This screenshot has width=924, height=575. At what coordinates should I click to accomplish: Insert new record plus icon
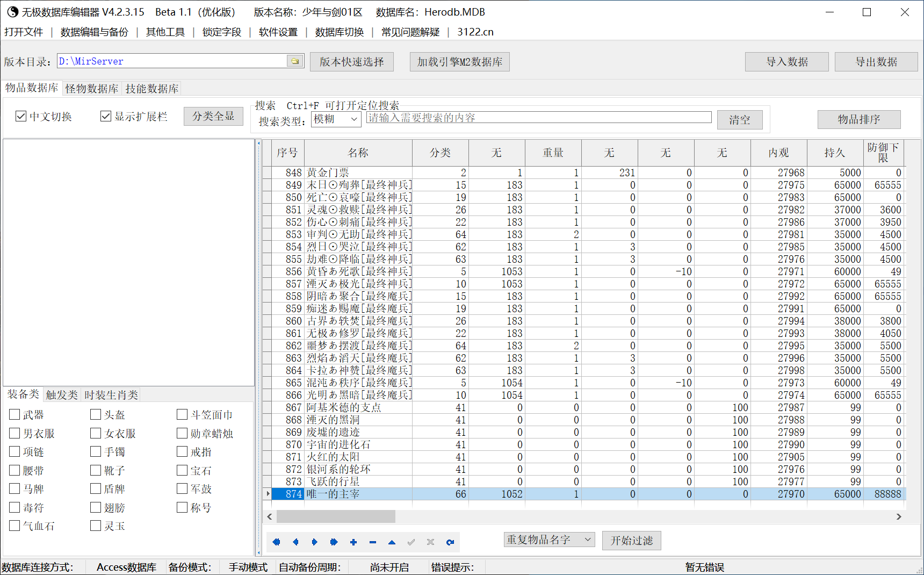[x=353, y=542]
